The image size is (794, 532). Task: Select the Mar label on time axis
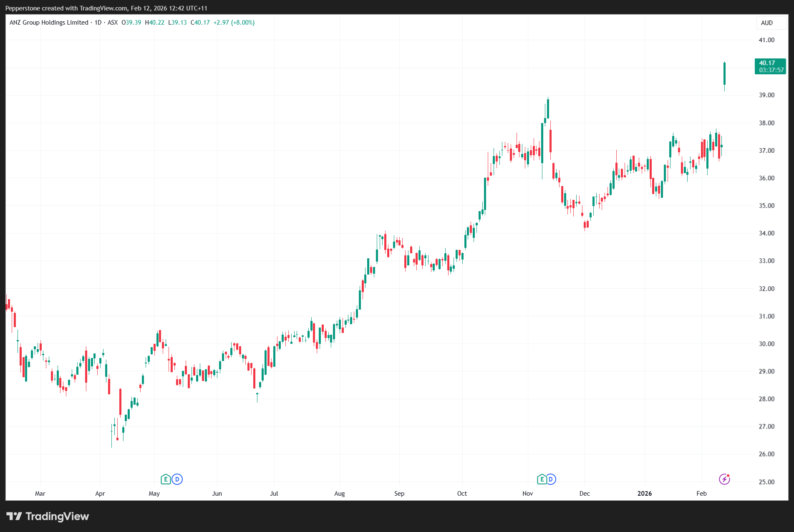tap(40, 493)
